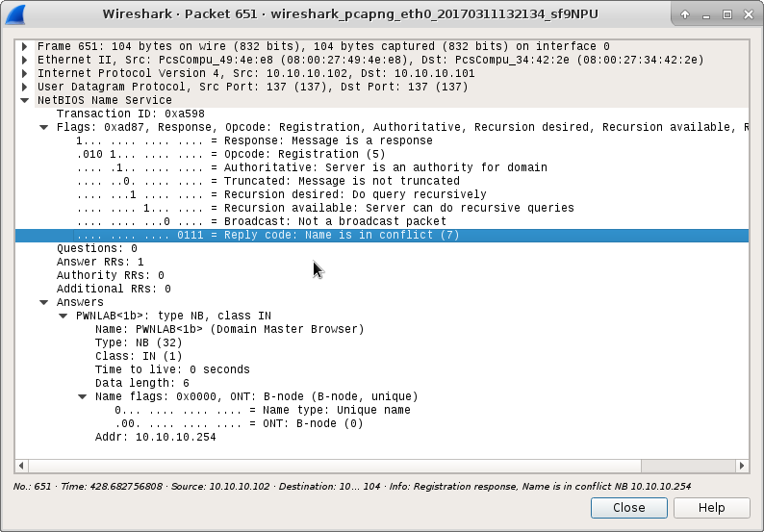Click the roll-up arrow window button
This screenshot has width=764, height=532.
(x=685, y=14)
